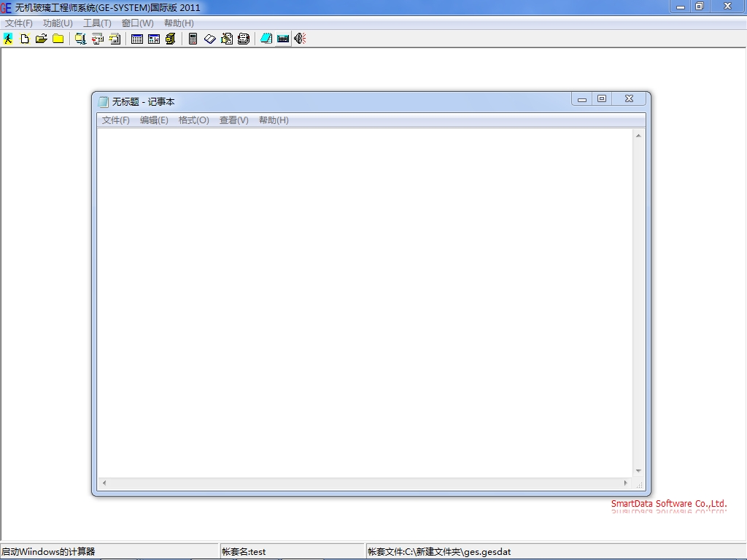Click the form window toolbar icon
The height and width of the screenshot is (560, 747).
(154, 39)
